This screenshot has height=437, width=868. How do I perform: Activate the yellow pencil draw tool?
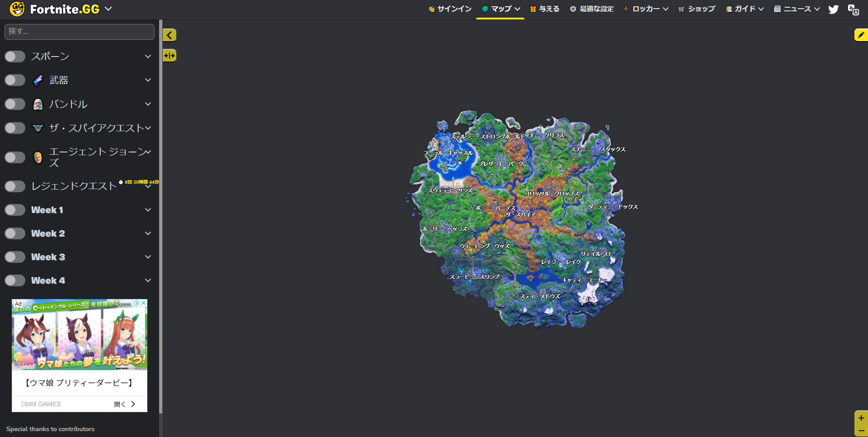coord(861,35)
